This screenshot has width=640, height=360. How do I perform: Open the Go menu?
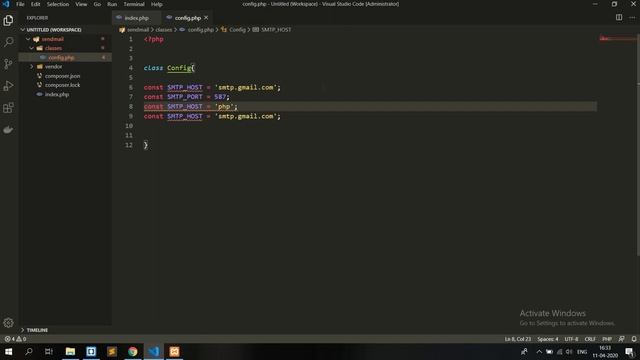click(97, 4)
